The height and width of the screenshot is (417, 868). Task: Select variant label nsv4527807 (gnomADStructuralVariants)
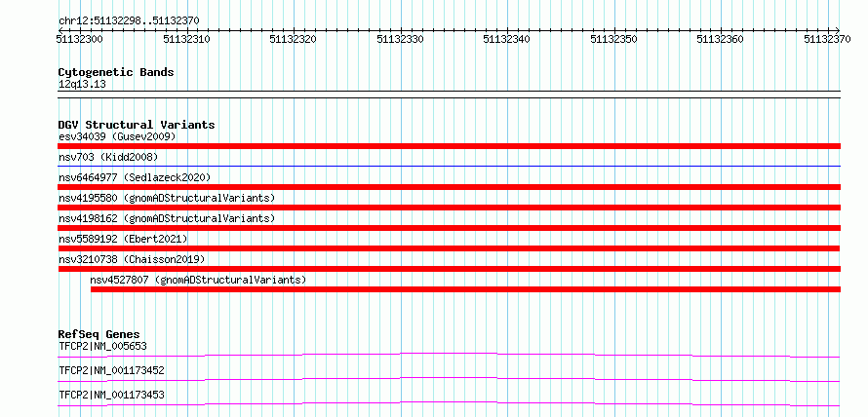[198, 280]
